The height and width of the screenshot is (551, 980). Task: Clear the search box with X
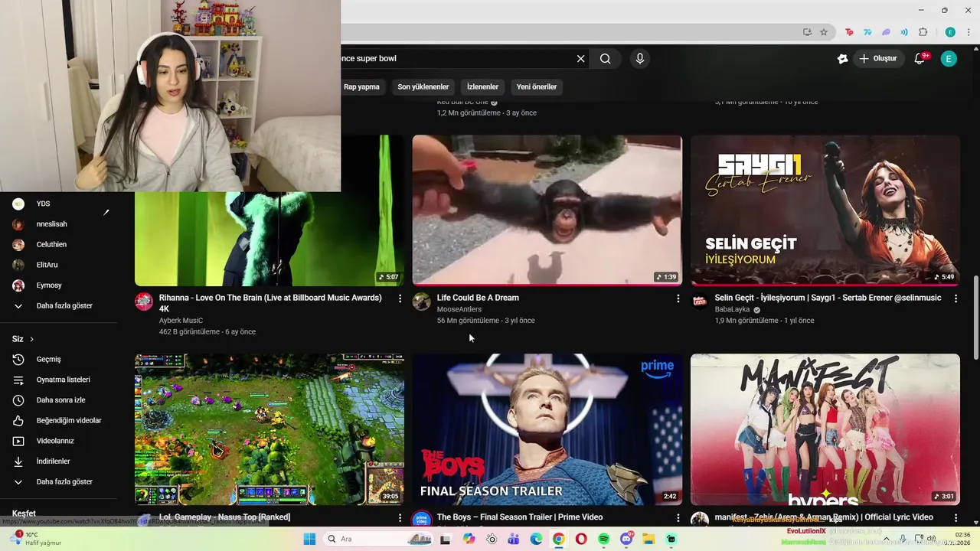coord(580,58)
